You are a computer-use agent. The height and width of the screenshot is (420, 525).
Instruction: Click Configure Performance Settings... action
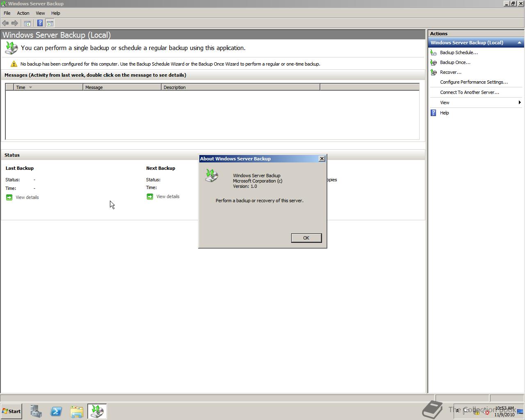(x=474, y=82)
